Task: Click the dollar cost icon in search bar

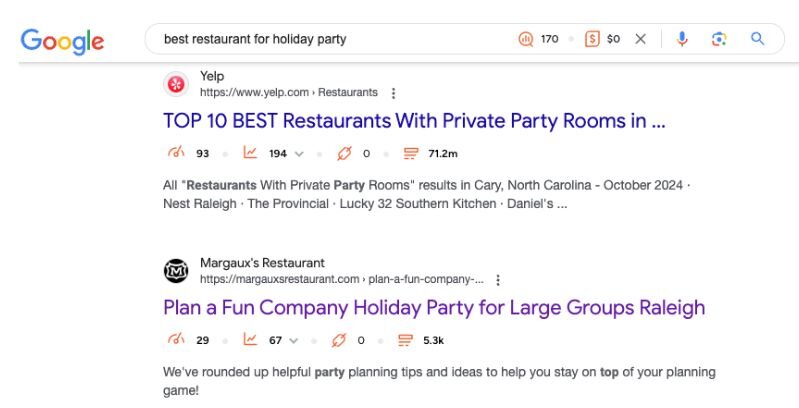Action: pyautogui.click(x=592, y=39)
